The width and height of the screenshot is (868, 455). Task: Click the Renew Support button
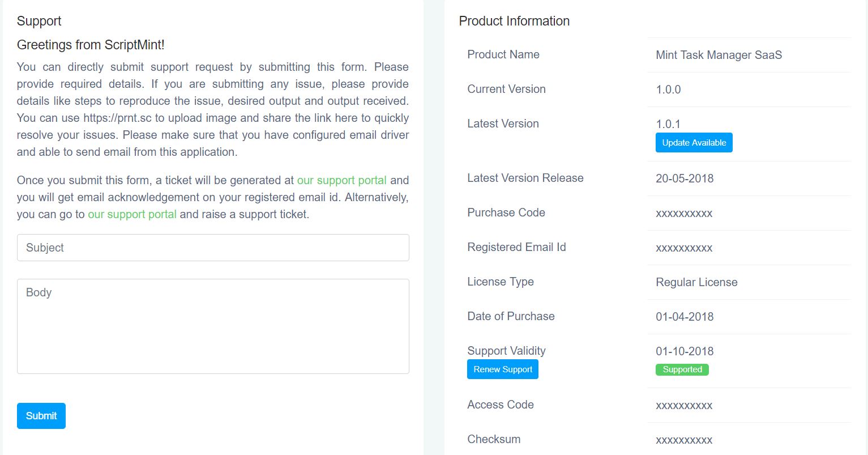(x=503, y=369)
